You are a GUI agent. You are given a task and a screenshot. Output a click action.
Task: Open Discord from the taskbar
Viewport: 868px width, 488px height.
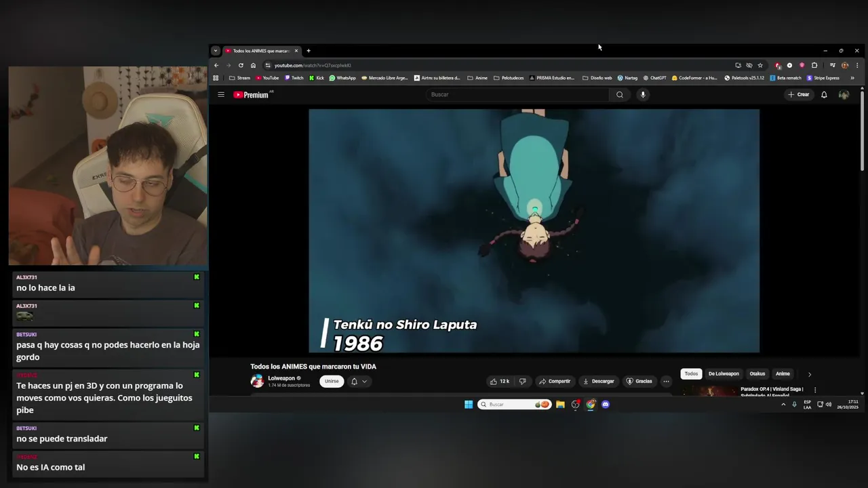(606, 405)
